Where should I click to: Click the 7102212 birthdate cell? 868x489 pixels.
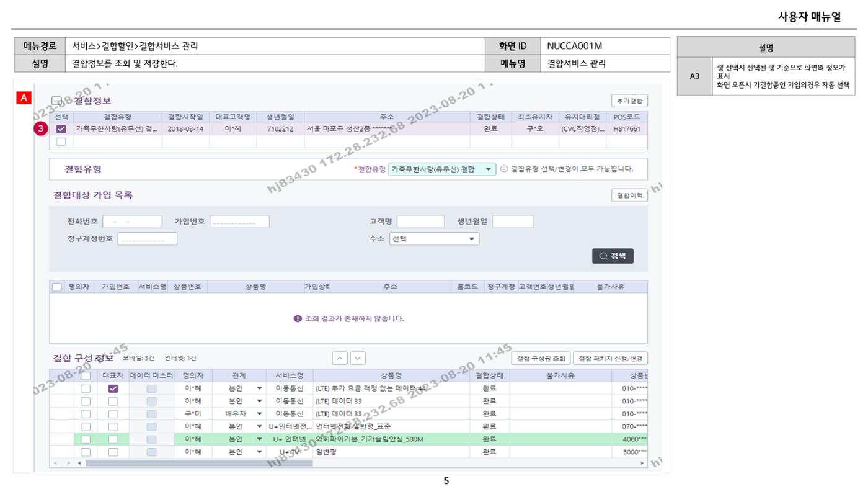point(280,129)
